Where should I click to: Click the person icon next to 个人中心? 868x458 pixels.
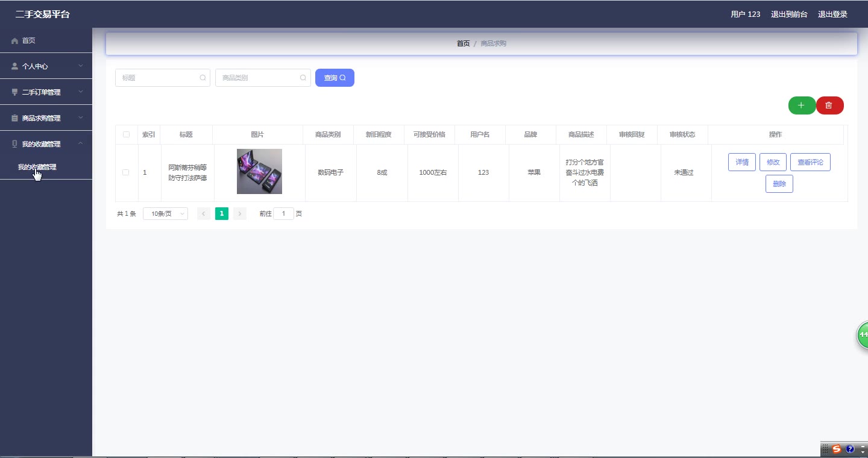14,66
